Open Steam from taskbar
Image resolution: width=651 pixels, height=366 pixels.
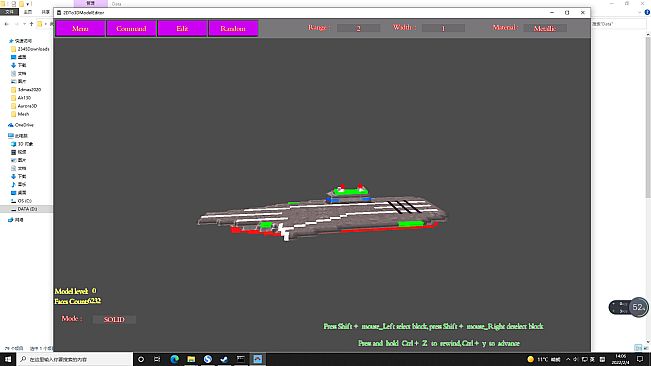[x=224, y=359]
